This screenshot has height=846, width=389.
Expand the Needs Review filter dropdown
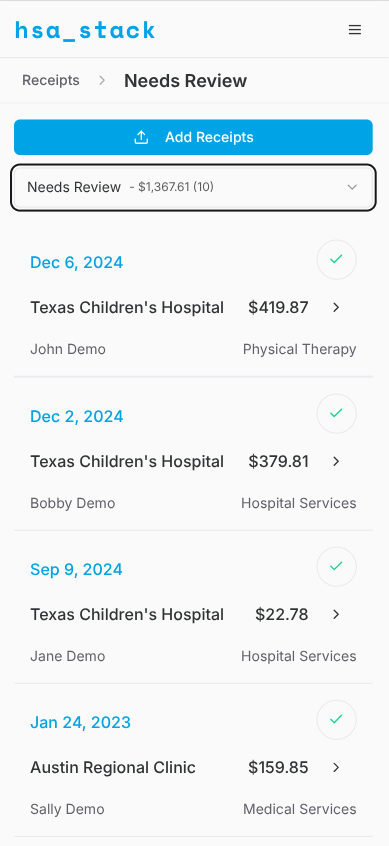click(193, 187)
